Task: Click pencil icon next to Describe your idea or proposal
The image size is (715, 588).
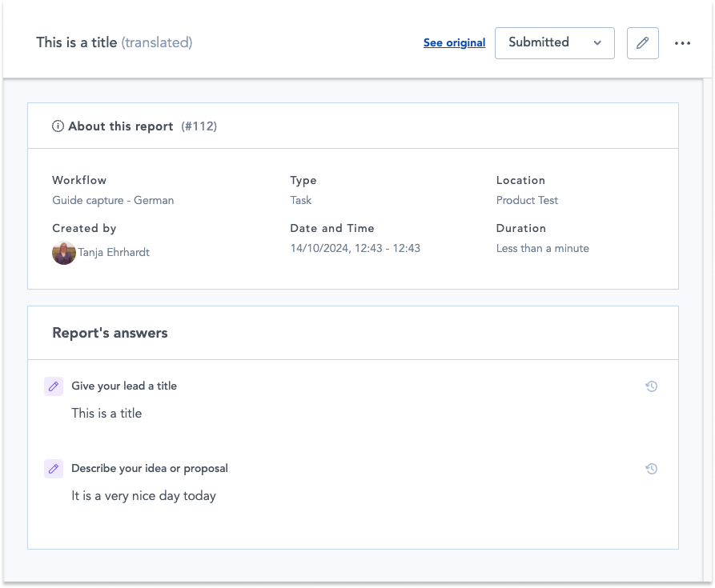Action: (54, 469)
